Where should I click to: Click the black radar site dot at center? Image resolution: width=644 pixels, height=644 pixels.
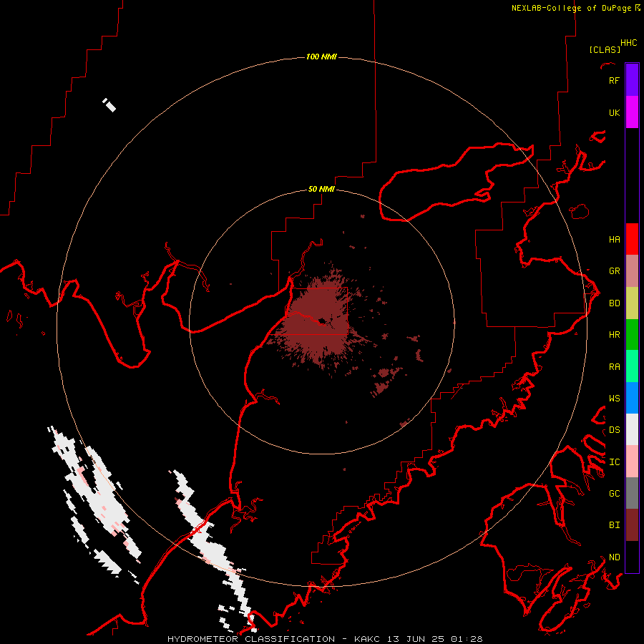[x=323, y=321]
